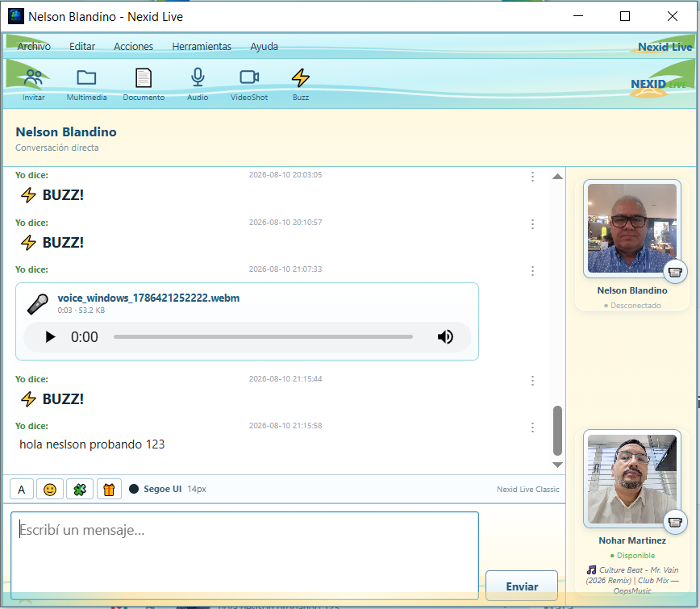Click the Nelson Blandino conversation heading
Viewport: 700px width, 609px height.
pos(66,131)
